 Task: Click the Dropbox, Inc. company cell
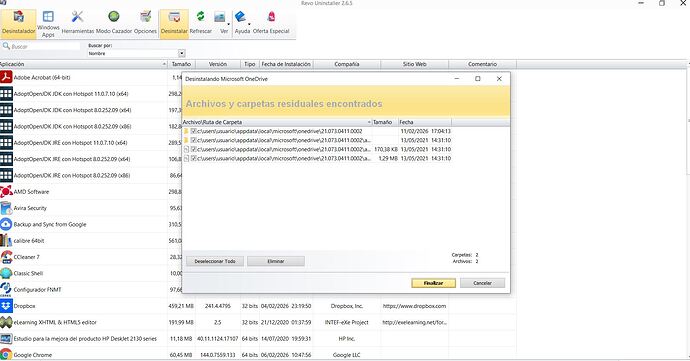click(347, 306)
